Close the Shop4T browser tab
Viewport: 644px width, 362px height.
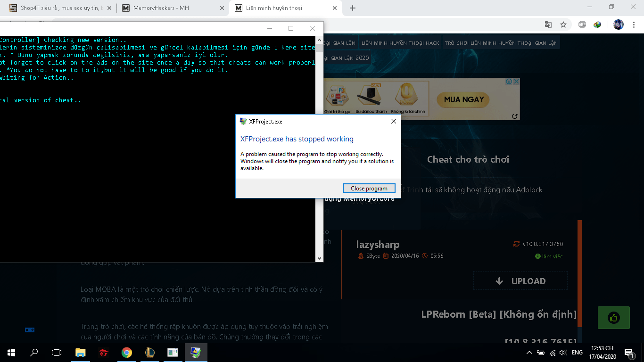[109, 8]
